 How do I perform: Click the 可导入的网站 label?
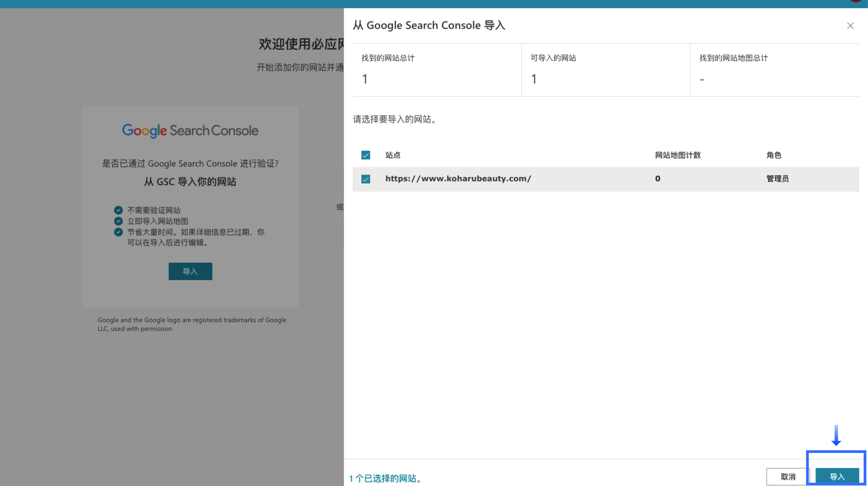coord(553,58)
